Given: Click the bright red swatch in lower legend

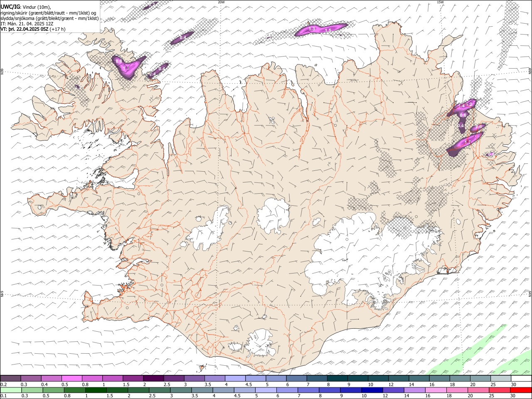Looking at the screenshot, I should tap(521, 390).
